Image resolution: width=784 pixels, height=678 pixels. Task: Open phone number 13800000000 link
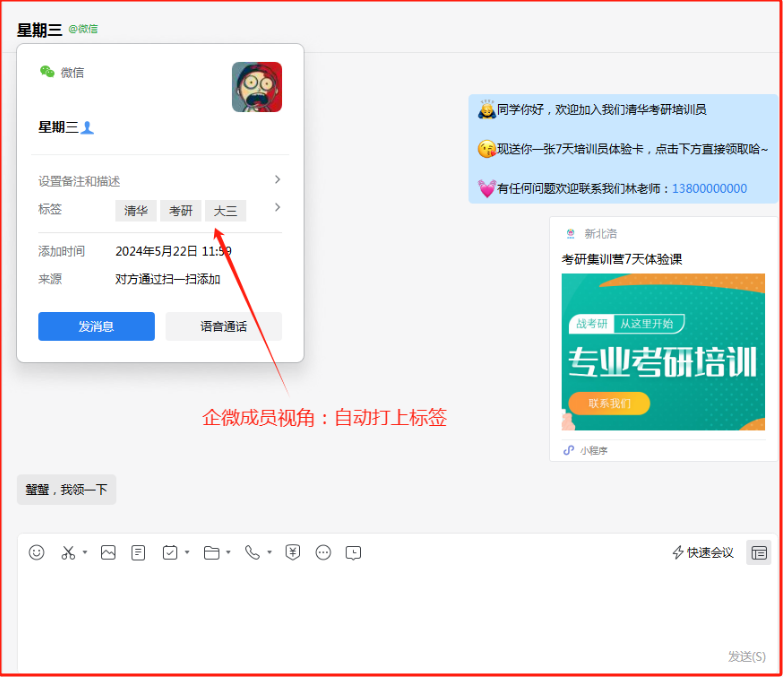[x=710, y=188]
